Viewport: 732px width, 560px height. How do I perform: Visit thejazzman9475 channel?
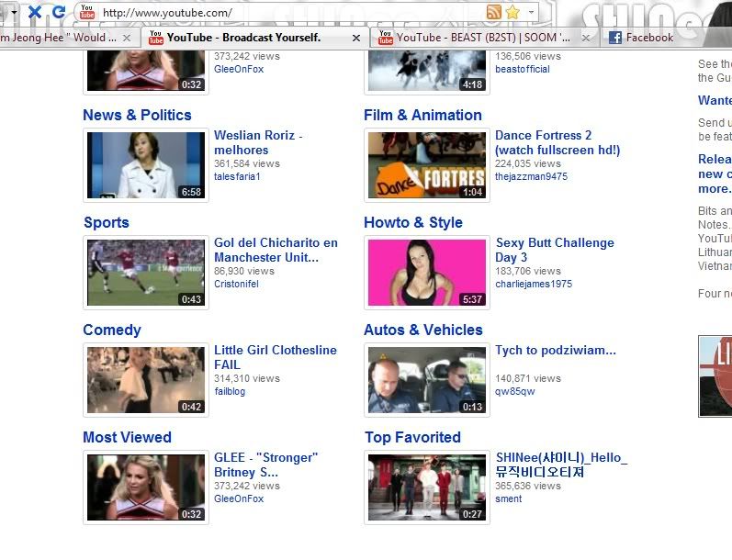coord(531,176)
